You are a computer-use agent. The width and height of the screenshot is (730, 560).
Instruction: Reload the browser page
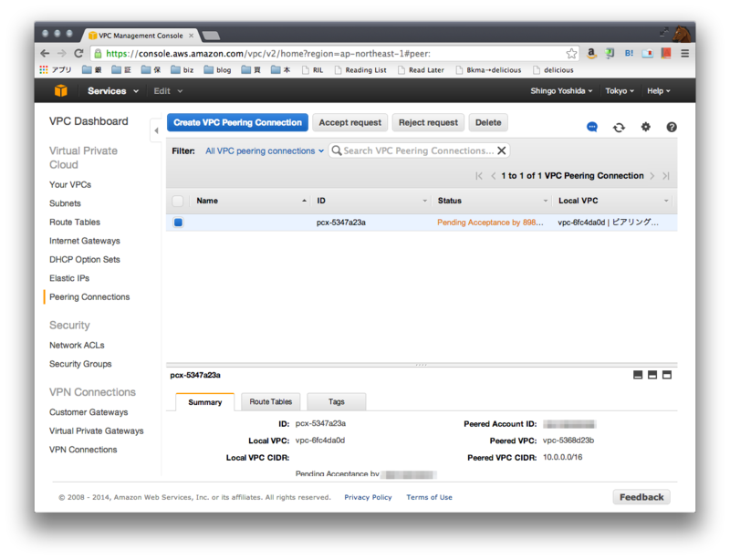pos(78,54)
